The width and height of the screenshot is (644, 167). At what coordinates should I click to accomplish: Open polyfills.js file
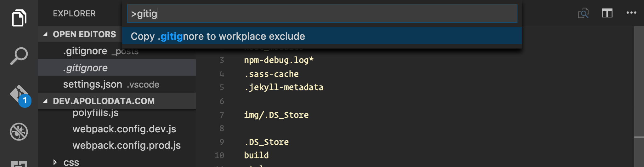(95, 112)
